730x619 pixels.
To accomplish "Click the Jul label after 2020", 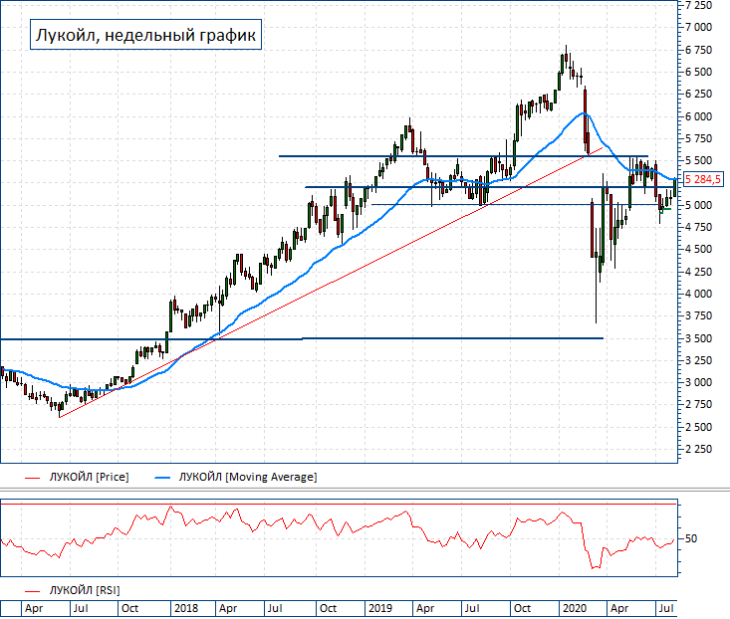I will point(666,608).
